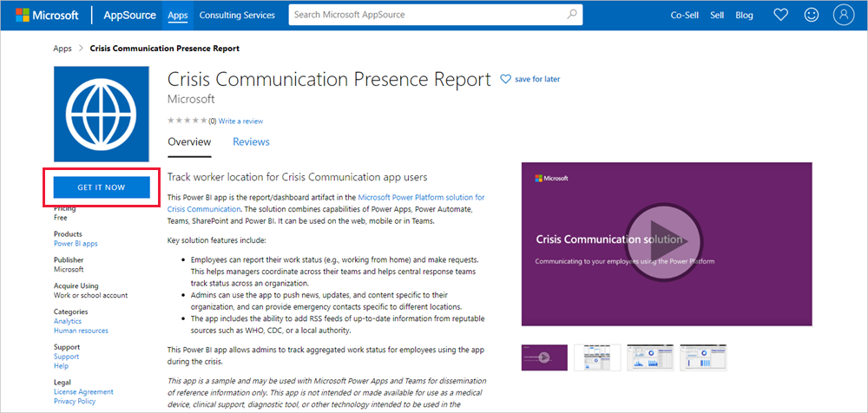Viewport: 868px width, 413px height.
Task: Open the Co-Sell header link
Action: pos(684,15)
